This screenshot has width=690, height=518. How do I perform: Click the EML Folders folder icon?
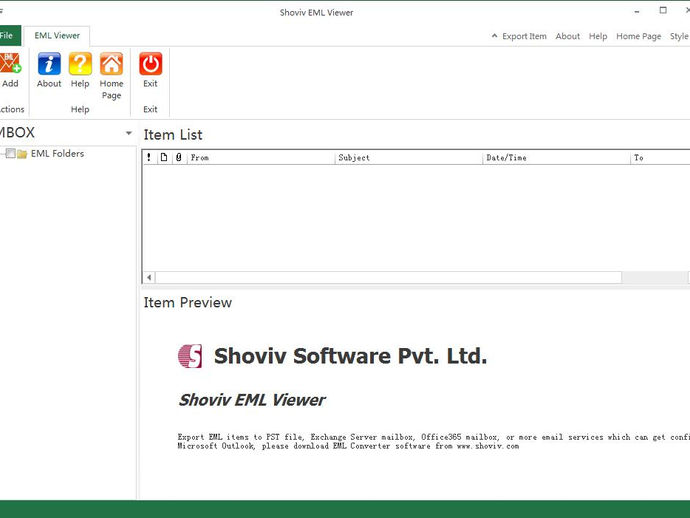pos(22,154)
